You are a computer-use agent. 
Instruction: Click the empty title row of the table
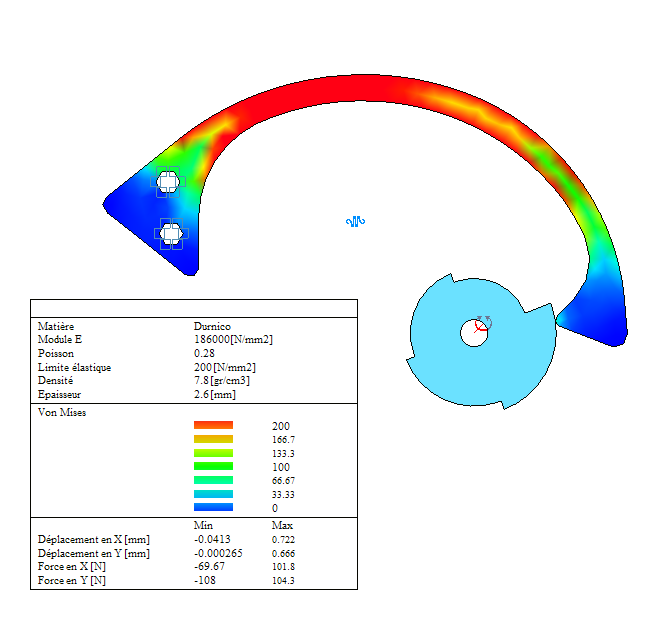193,308
